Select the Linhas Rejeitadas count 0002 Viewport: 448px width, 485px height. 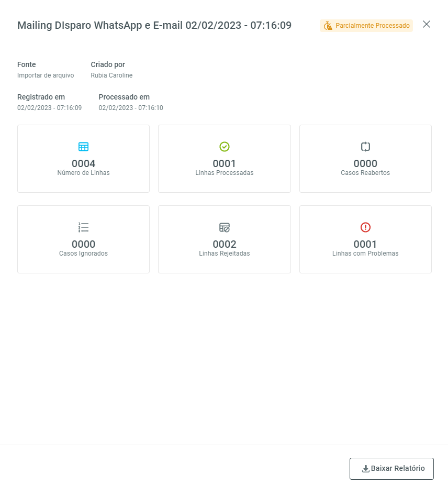[225, 244]
